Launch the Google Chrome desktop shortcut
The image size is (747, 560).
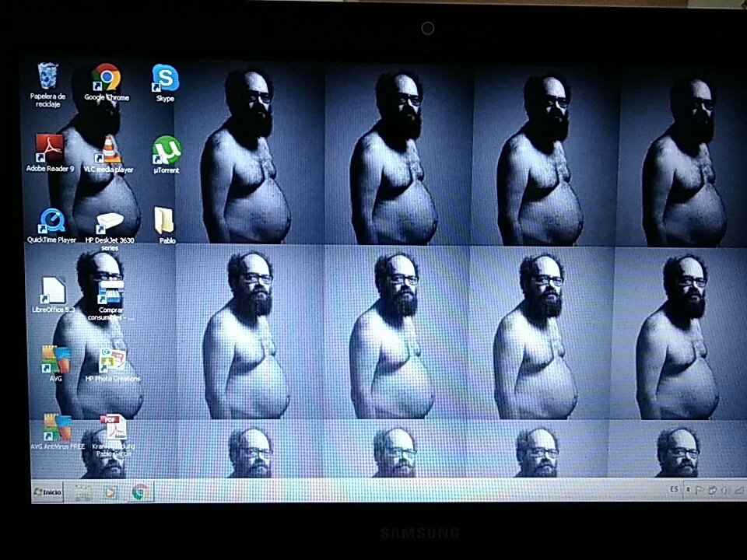pos(107,82)
